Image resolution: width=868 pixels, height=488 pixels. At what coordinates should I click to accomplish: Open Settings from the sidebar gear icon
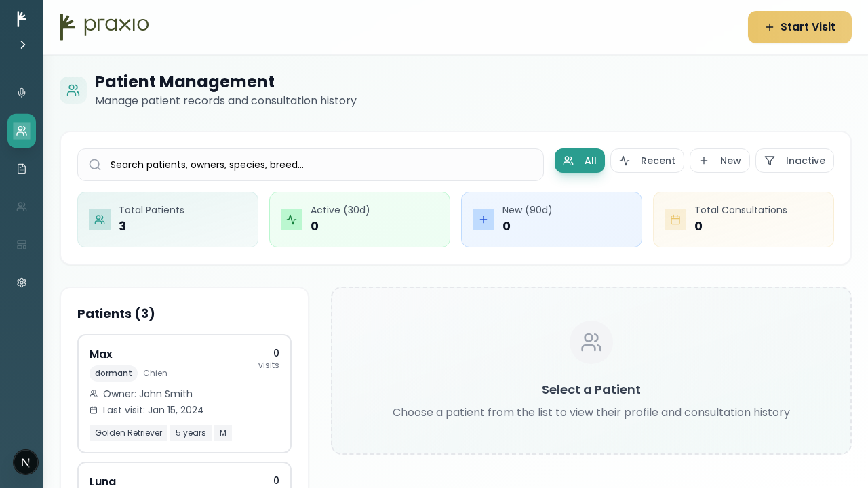[x=22, y=283]
